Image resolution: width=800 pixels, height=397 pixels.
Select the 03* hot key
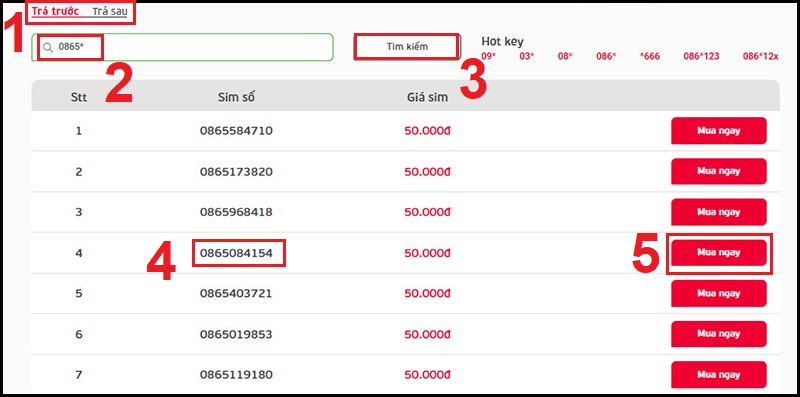click(527, 56)
